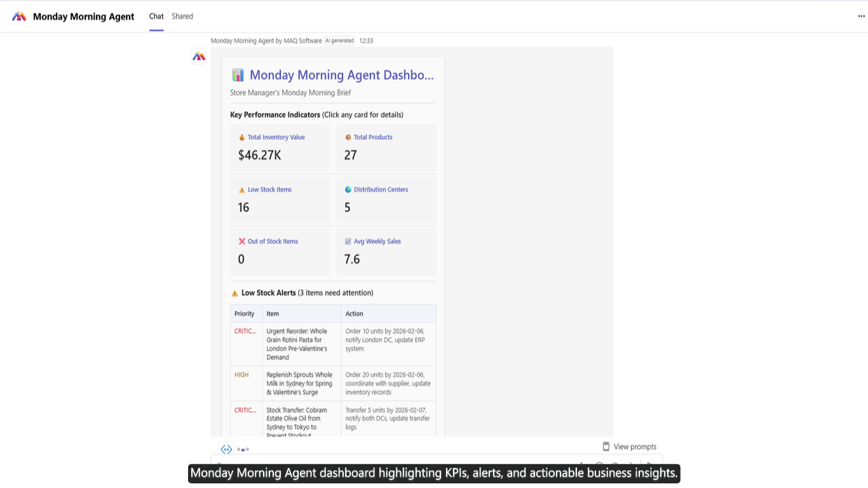Image resolution: width=868 pixels, height=488 pixels.
Task: Click the CRITIC... priority for Whole Grain Rotini Pasta
Action: pyautogui.click(x=245, y=331)
